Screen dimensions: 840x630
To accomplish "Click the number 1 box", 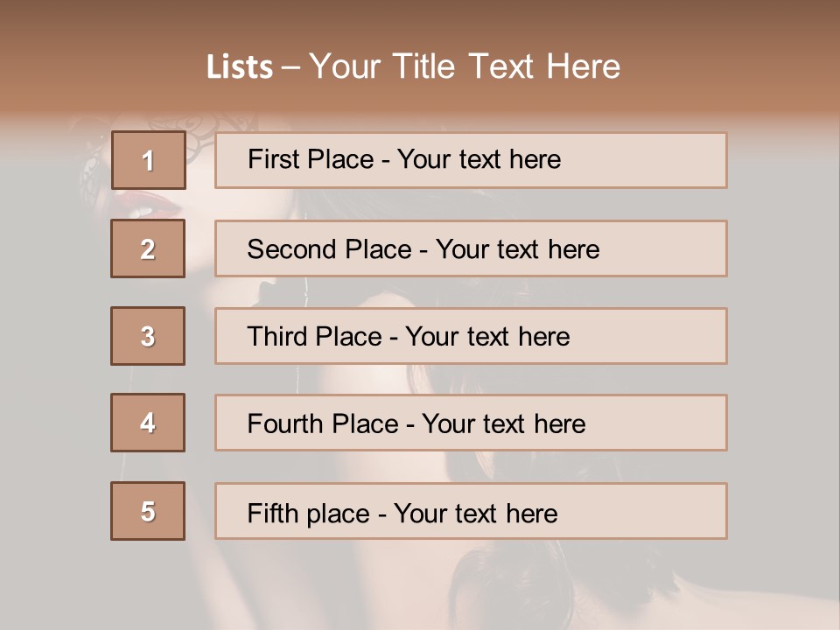I will point(148,160).
